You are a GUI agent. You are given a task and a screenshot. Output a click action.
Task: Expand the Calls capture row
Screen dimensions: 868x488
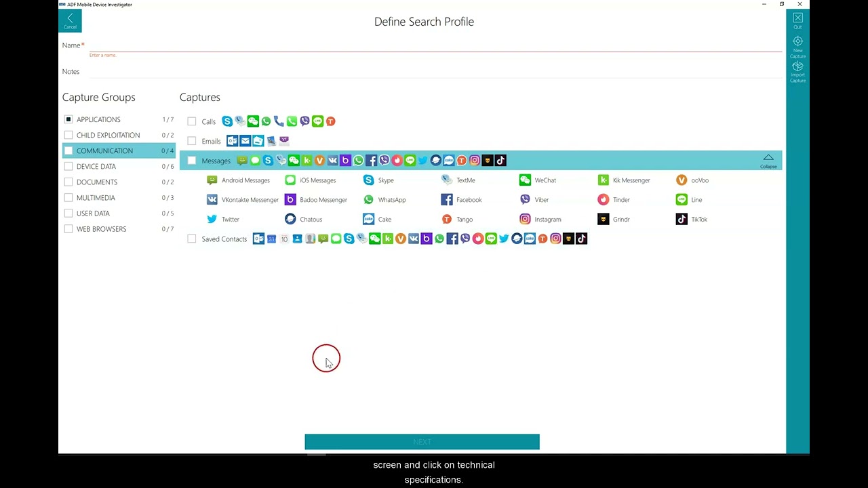[x=481, y=121]
